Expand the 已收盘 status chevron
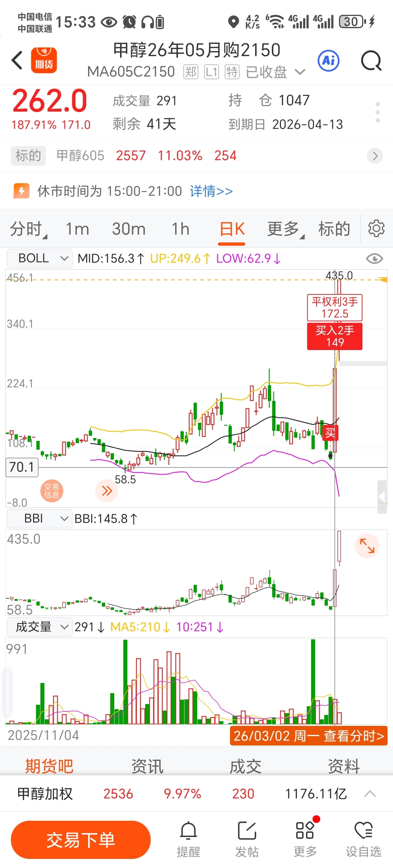Screen dimensions: 393x868 click(x=300, y=72)
